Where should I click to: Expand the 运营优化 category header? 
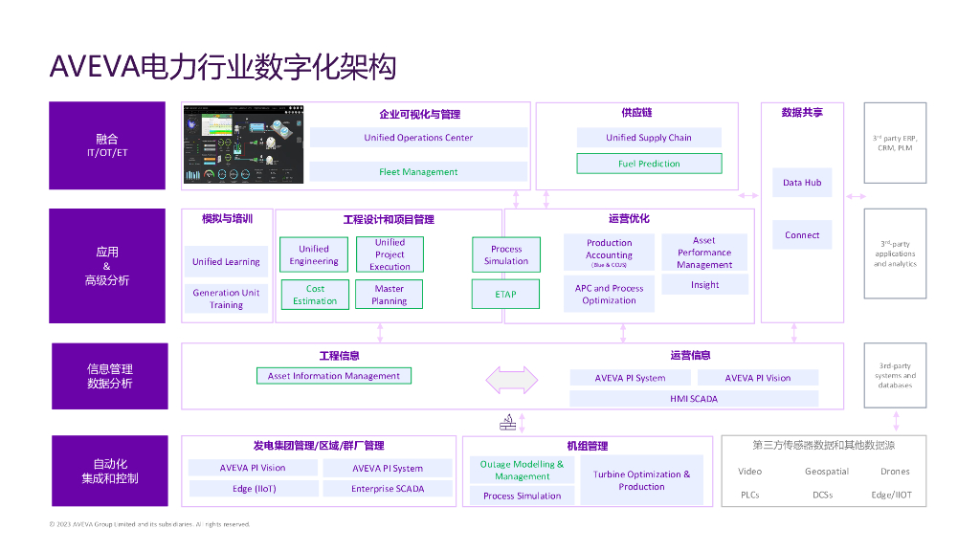coord(631,218)
